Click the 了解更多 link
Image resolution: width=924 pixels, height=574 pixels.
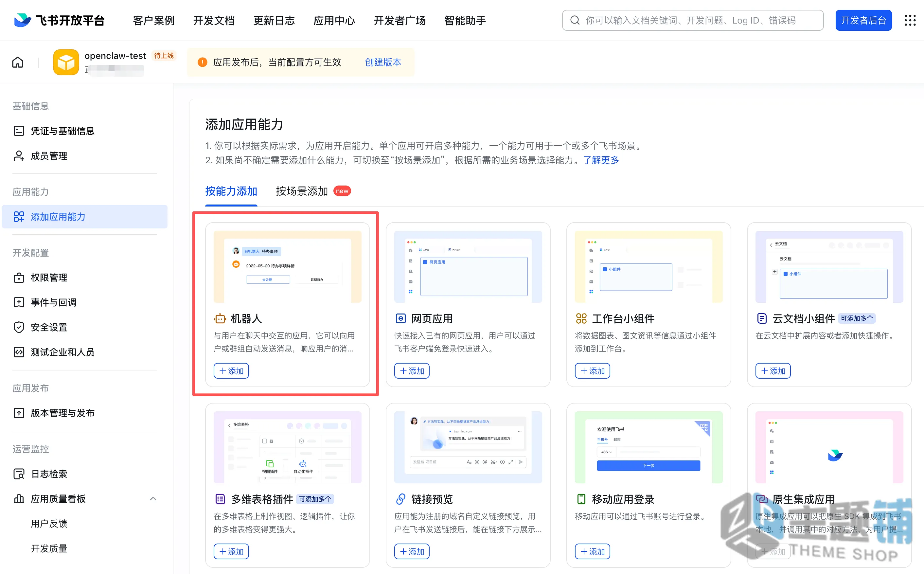(601, 160)
